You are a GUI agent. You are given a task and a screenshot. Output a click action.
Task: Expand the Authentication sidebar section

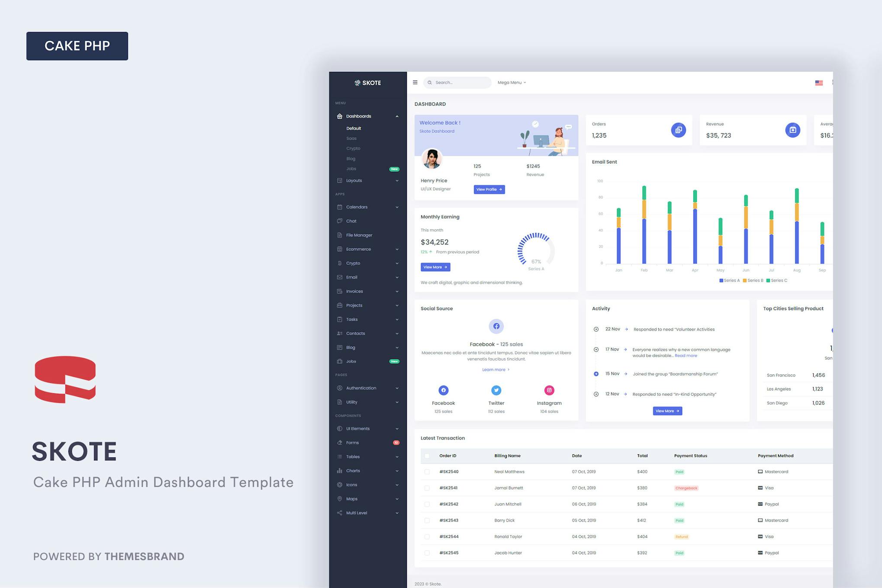[367, 388]
